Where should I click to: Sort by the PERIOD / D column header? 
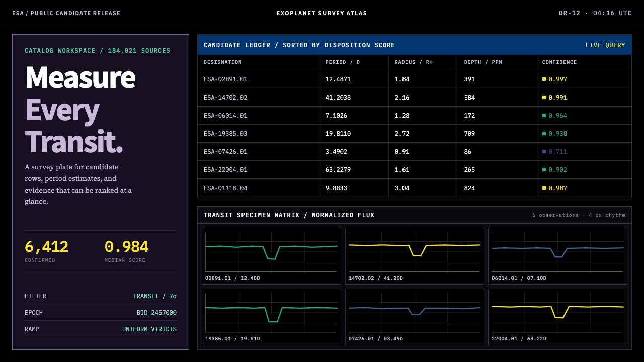pyautogui.click(x=343, y=62)
